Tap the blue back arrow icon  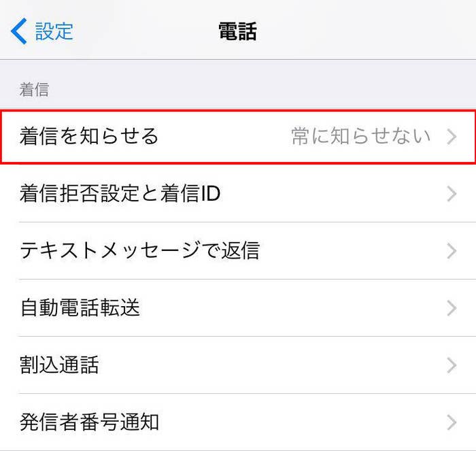pyautogui.click(x=19, y=31)
